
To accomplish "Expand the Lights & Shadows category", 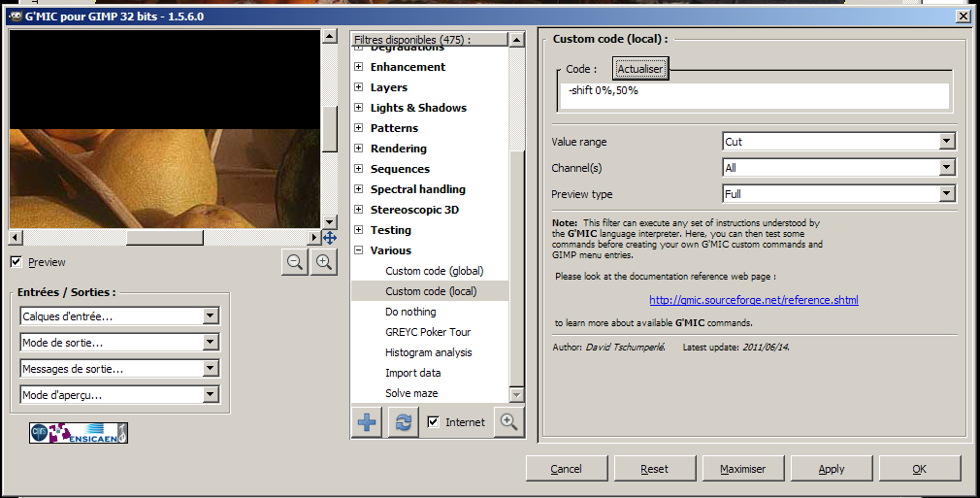I will click(x=359, y=107).
